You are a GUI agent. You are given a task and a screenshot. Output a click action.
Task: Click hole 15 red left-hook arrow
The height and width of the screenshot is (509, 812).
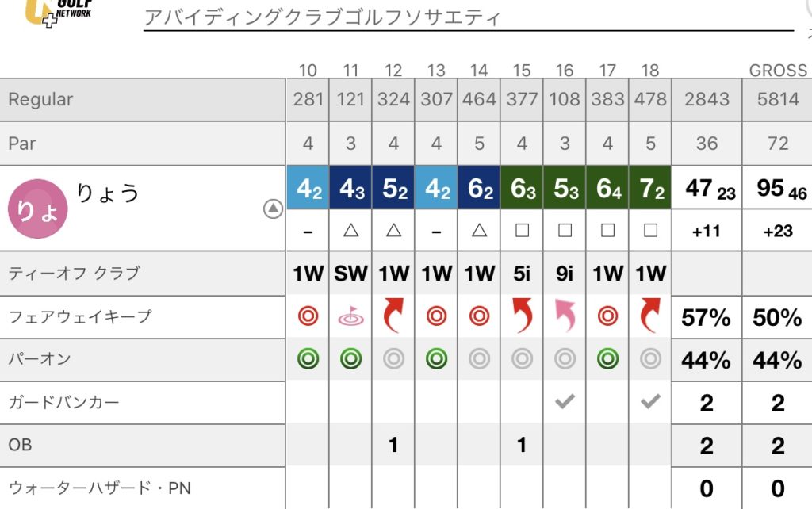pyautogui.click(x=522, y=315)
